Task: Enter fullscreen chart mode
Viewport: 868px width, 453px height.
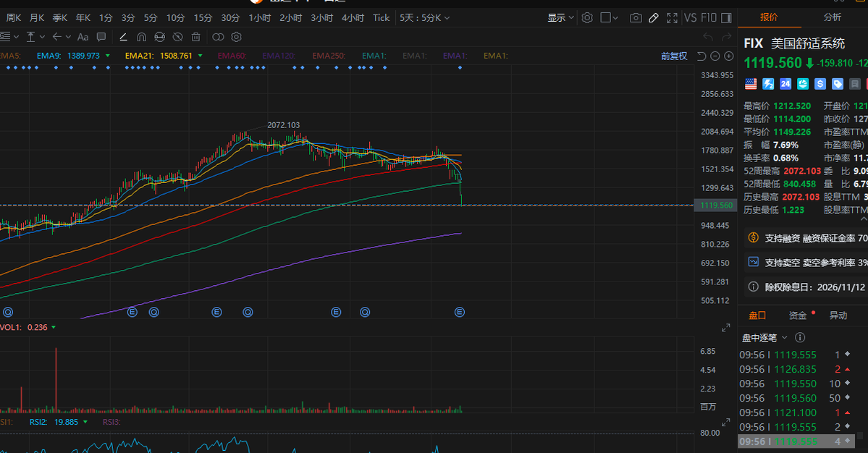Action: 672,17
